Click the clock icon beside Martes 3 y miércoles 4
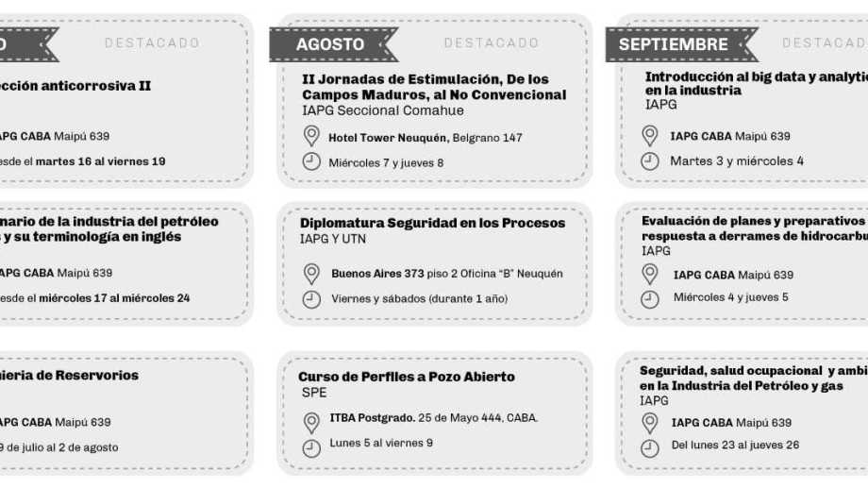Image resolution: width=868 pixels, height=488 pixels. click(x=650, y=160)
